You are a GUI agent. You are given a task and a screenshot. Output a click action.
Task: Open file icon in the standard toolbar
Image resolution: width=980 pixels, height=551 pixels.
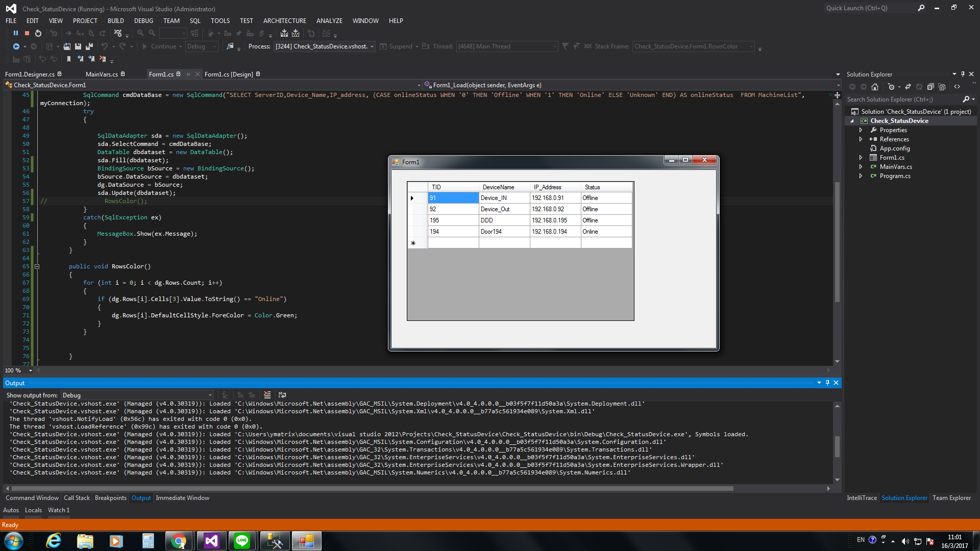(x=67, y=46)
